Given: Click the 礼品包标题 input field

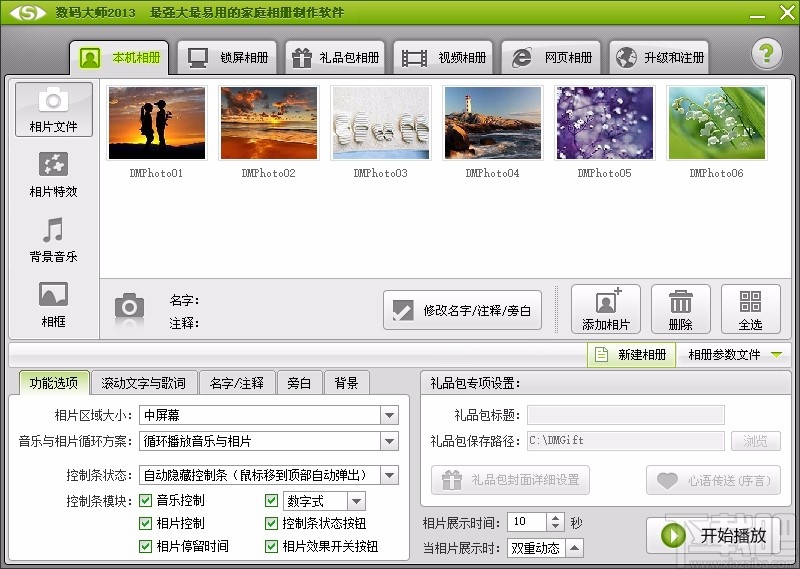Looking at the screenshot, I should 626,415.
